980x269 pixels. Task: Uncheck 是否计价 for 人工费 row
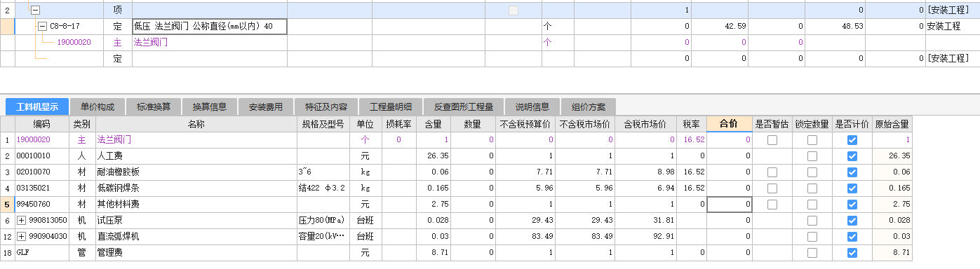coord(852,156)
